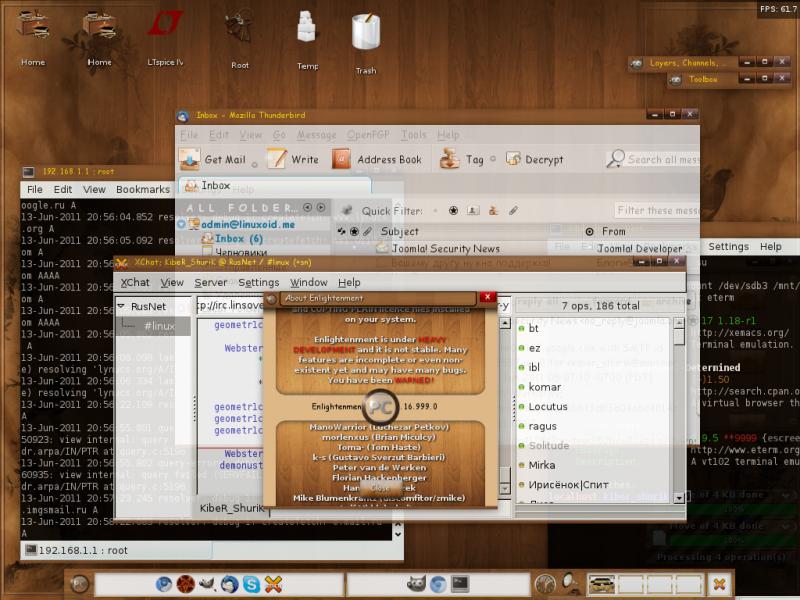The width and height of the screenshot is (800, 600).
Task: Click the blue globe browser launcher in taskbar
Action: [x=163, y=584]
